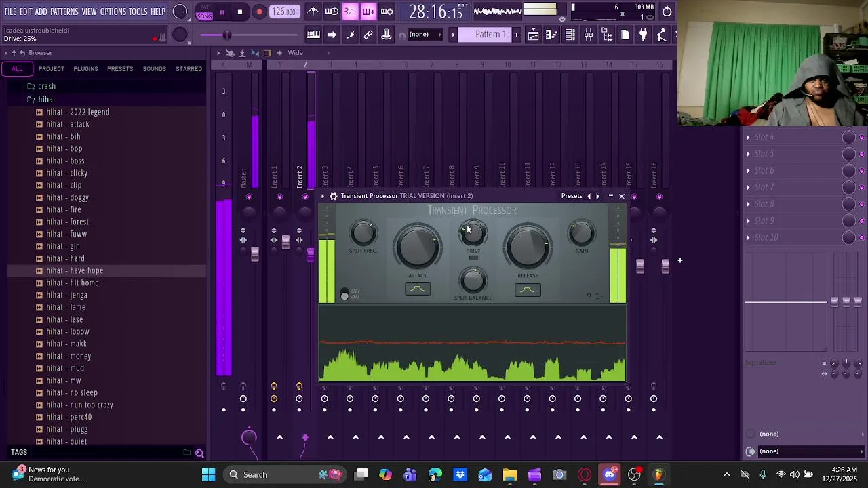This screenshot has height=488, width=868.
Task: Toggle wait for input before recording
Action: [332, 12]
